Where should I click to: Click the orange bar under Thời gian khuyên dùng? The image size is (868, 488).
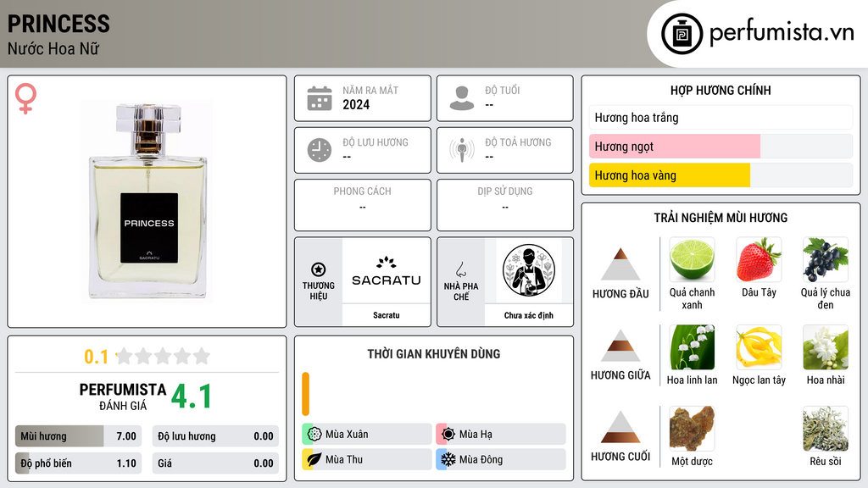click(305, 394)
